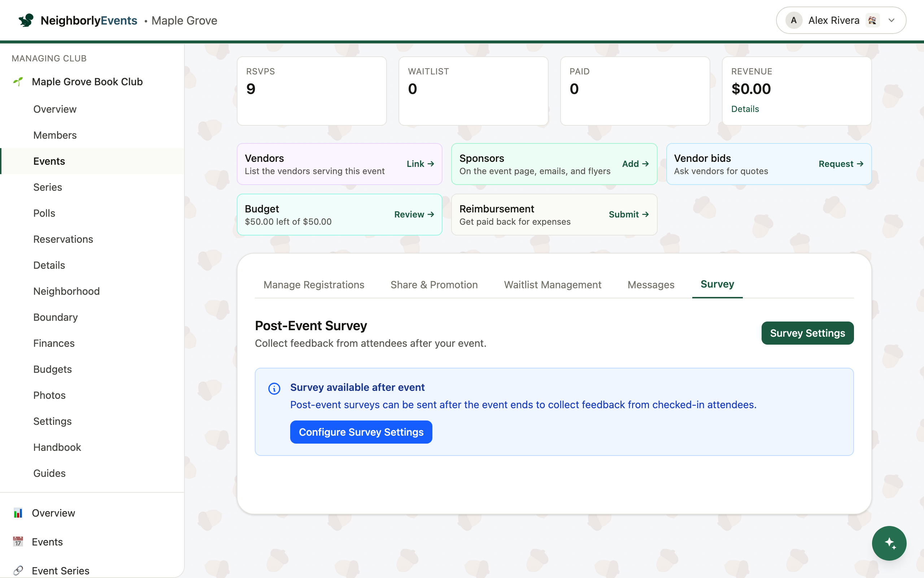Click Submit arrow on Reimbursement card
Screen dimensions: 924x578
(x=629, y=215)
